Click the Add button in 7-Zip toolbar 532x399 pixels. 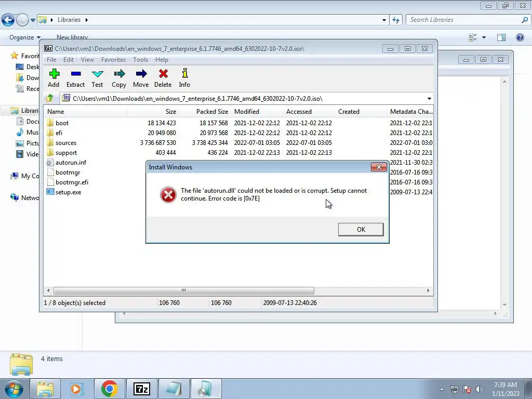tap(54, 78)
